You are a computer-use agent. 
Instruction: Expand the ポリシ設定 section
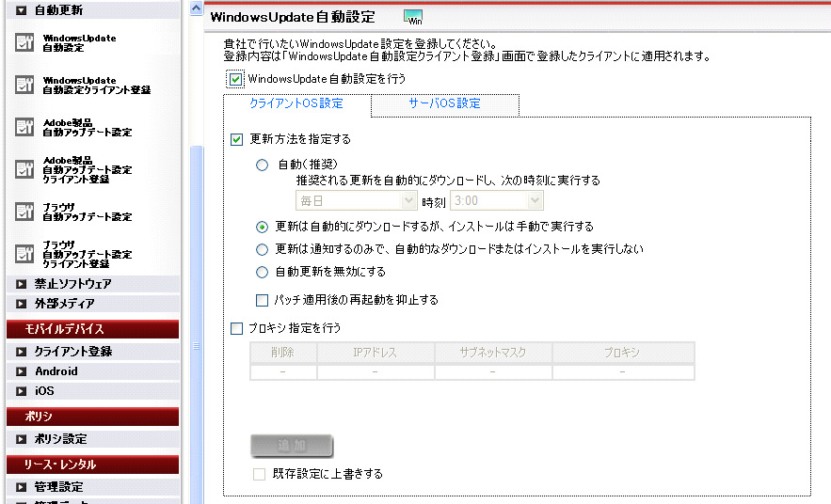(22, 439)
